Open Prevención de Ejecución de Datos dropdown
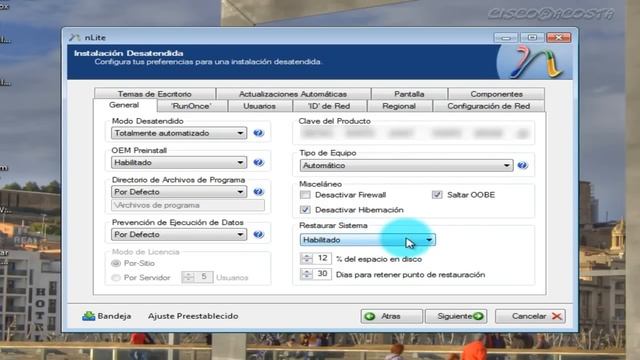640x360 pixels. [x=179, y=235]
